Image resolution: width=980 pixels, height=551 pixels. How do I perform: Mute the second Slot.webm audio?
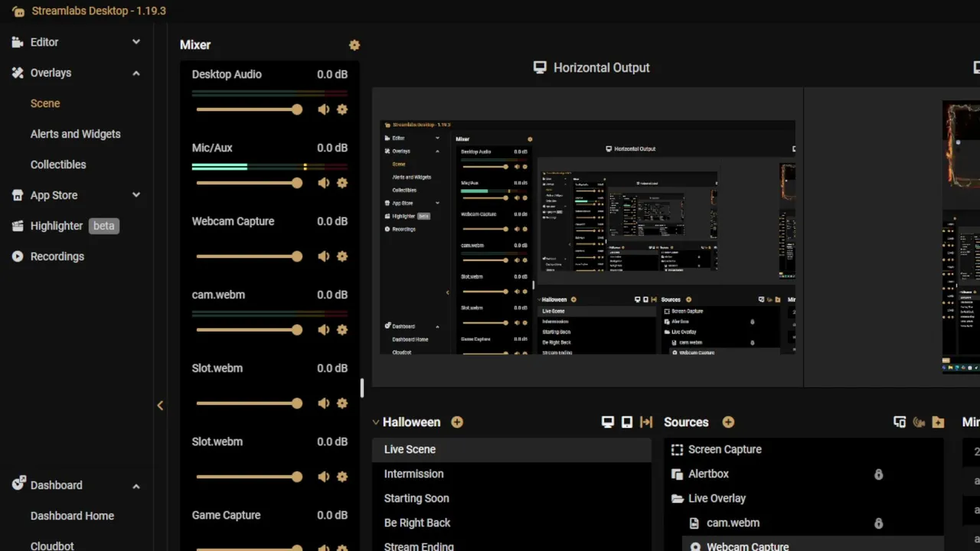point(324,477)
